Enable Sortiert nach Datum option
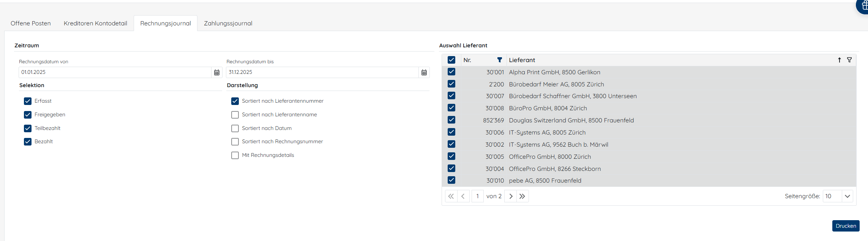868x241 pixels. pos(235,128)
